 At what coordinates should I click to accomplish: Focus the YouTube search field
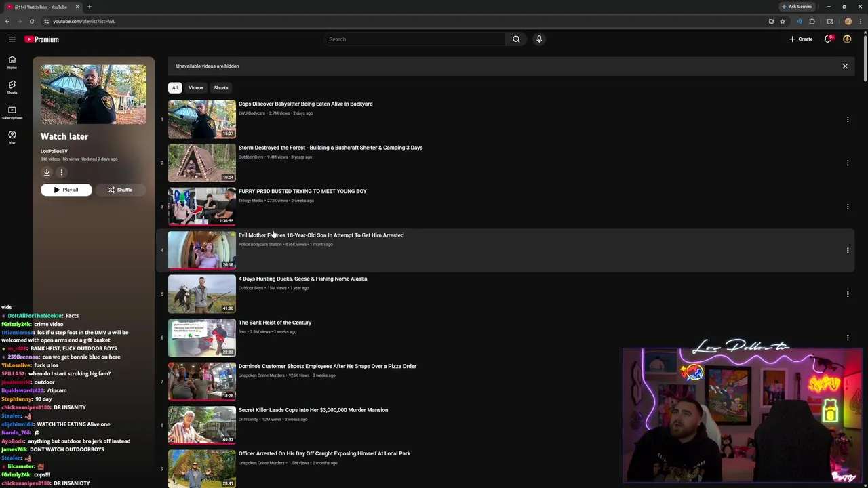tap(414, 39)
